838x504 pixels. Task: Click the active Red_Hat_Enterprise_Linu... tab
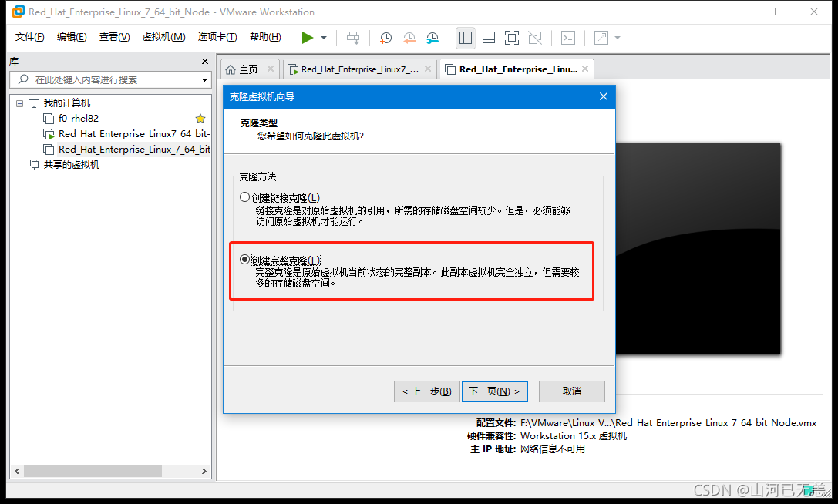[518, 69]
